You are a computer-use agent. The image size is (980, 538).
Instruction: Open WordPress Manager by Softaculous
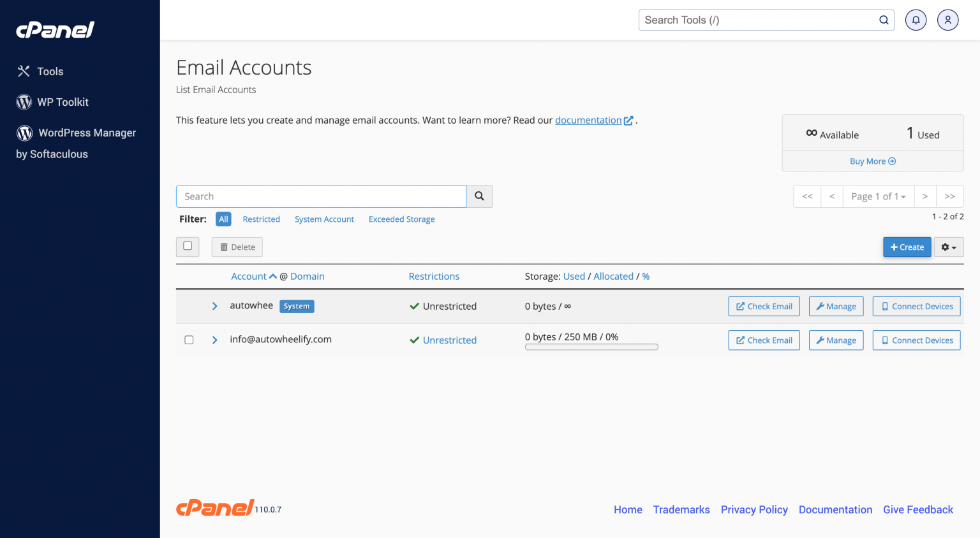pos(87,133)
